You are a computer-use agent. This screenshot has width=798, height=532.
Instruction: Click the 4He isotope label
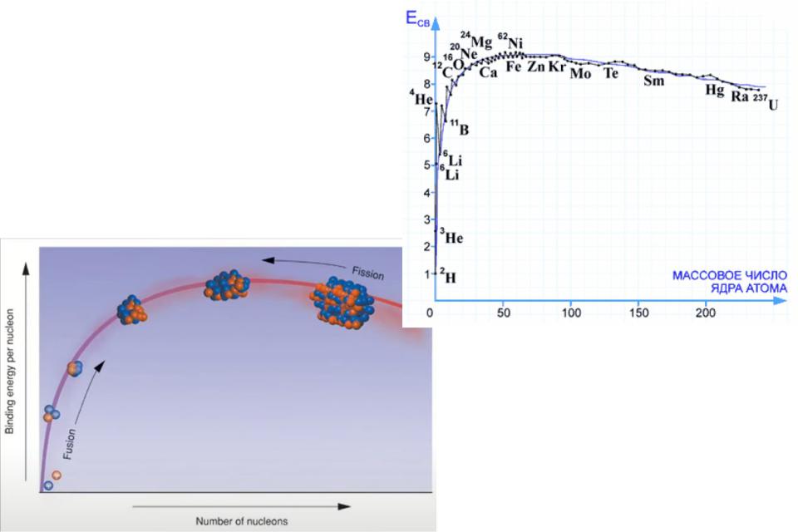click(x=421, y=96)
